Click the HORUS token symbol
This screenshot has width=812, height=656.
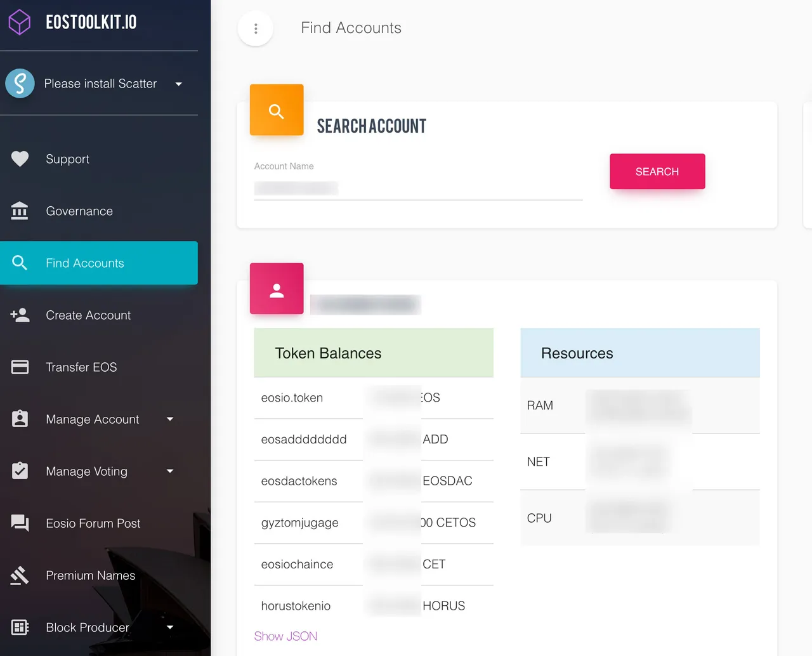[443, 606]
